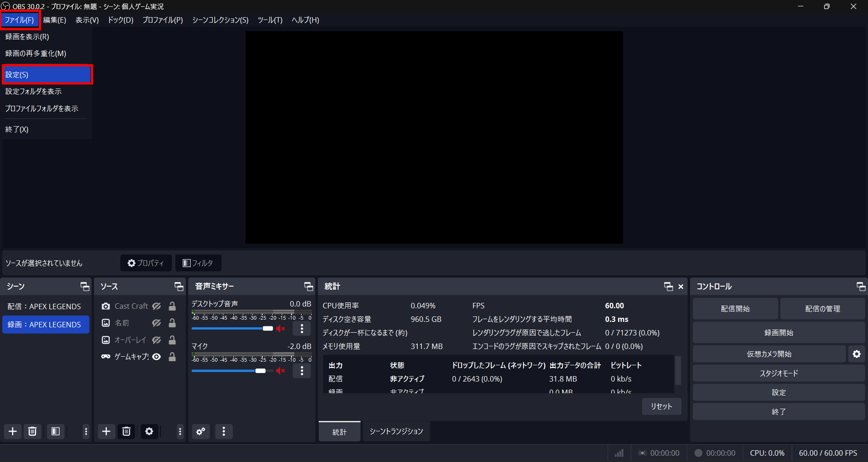The height and width of the screenshot is (462, 868).
Task: Choose 録画を表示(R) menu entry
Action: pyautogui.click(x=47, y=37)
